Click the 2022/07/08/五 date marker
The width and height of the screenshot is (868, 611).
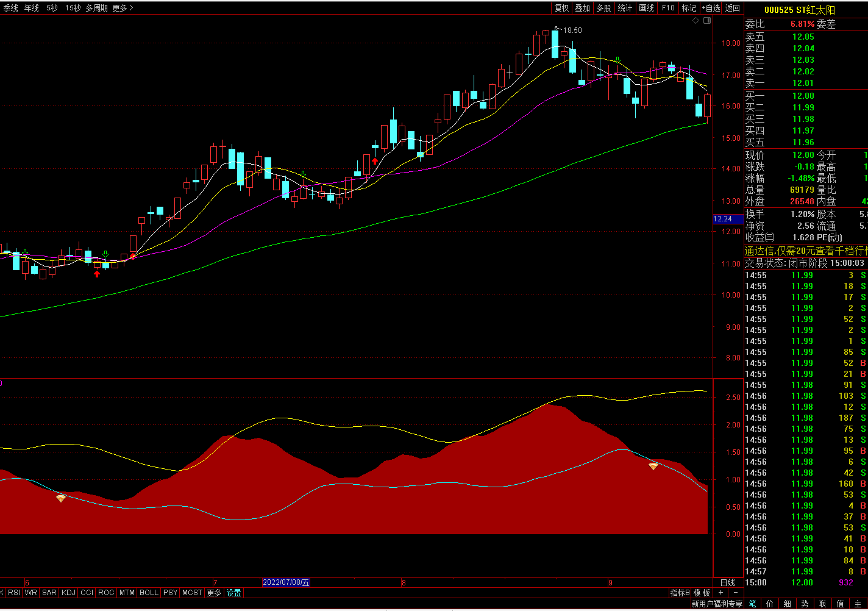point(286,582)
